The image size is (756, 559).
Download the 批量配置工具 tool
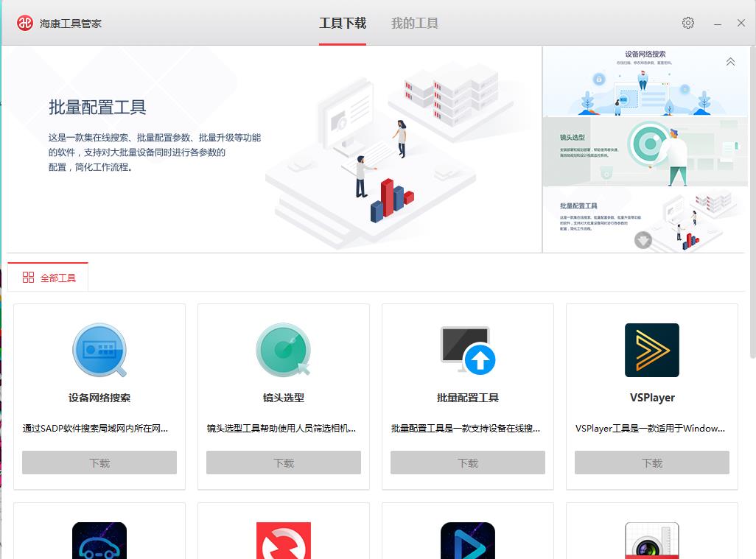point(468,463)
